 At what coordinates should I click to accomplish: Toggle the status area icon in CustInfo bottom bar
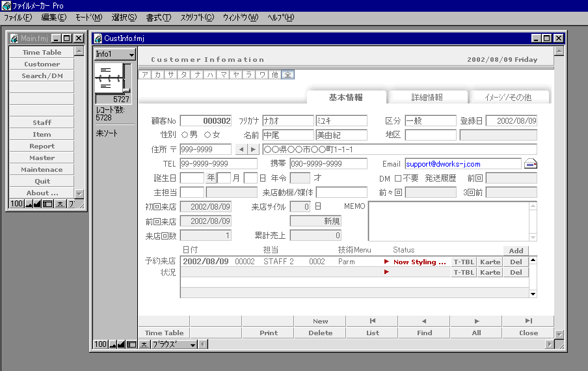point(131,344)
